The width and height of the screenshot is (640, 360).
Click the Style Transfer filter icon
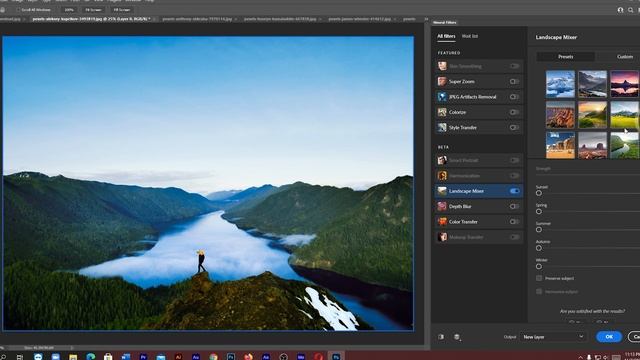coord(442,127)
